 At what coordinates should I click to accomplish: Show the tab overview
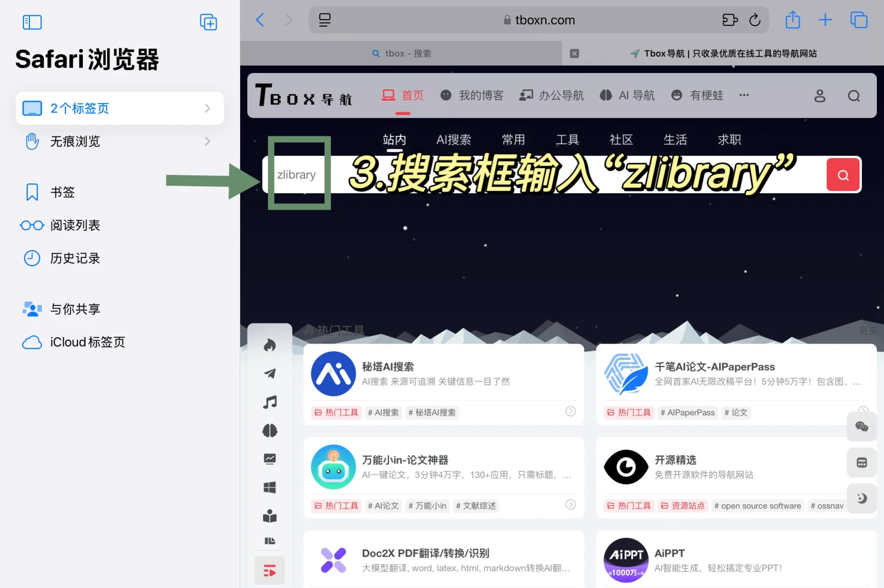859,20
